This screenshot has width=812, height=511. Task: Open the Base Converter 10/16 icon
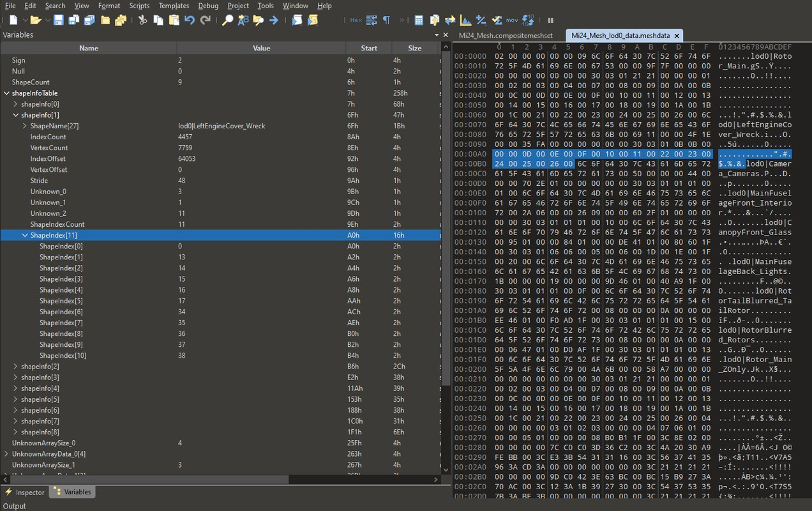tap(528, 20)
